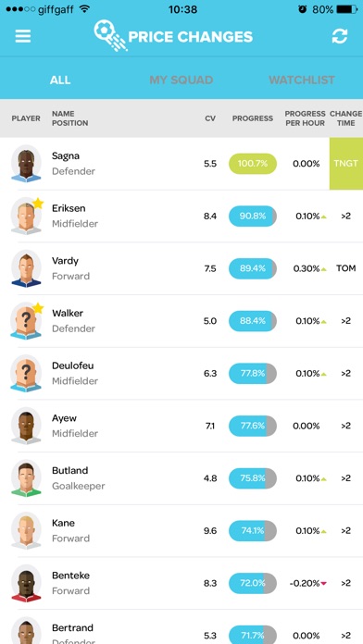This screenshot has width=363, height=644.
Task: Tap Sagna's 100.7% progress bar
Action: (253, 164)
